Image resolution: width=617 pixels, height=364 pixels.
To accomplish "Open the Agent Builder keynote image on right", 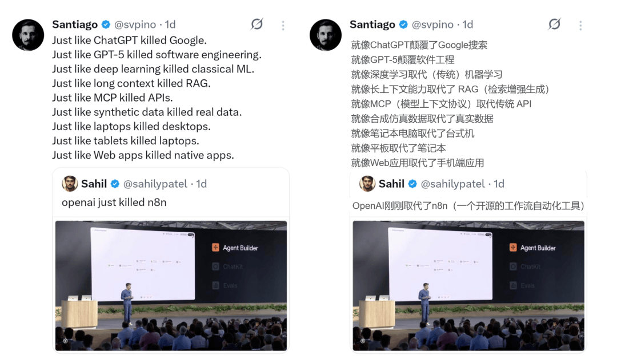I will pos(468,285).
